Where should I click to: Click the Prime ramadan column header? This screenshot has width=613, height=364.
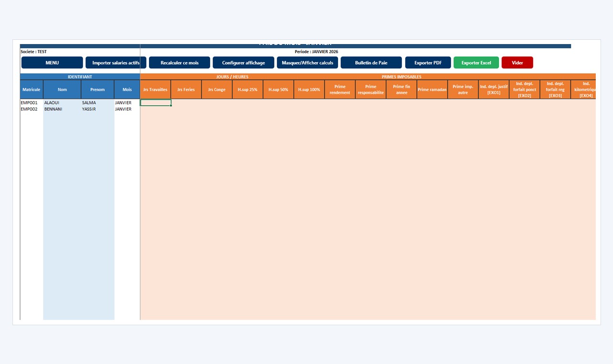pos(432,90)
